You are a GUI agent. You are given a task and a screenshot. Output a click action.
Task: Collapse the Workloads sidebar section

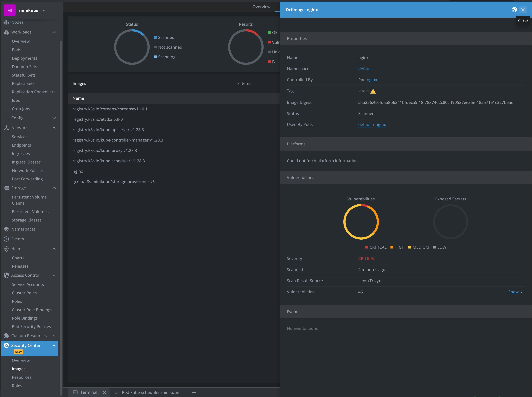54,32
